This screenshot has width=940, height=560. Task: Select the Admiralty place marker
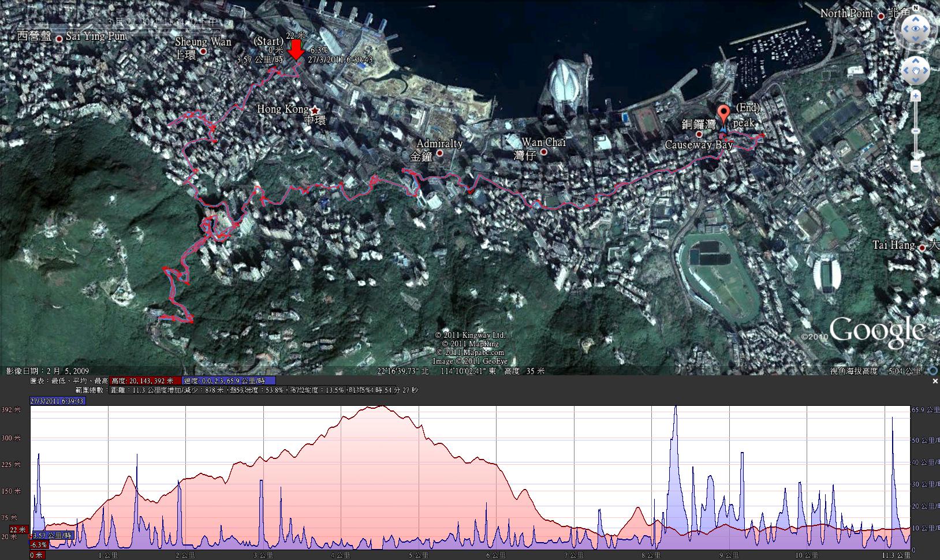pyautogui.click(x=440, y=153)
